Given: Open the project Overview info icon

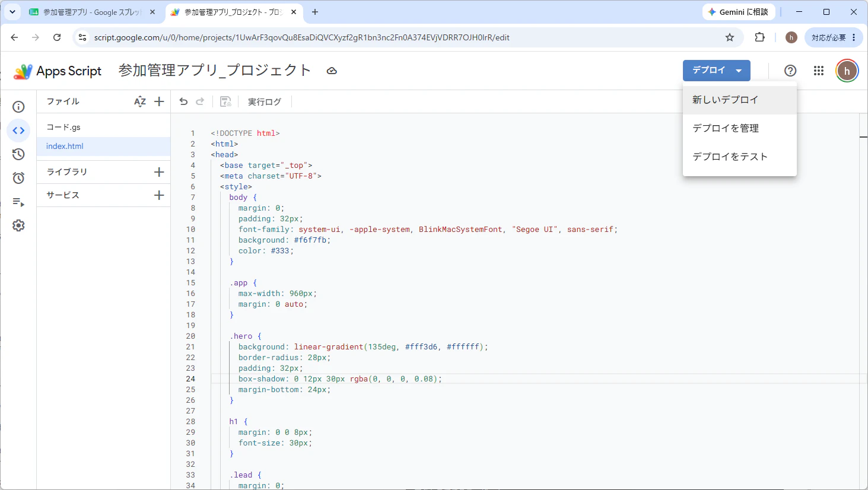Looking at the screenshot, I should [18, 107].
